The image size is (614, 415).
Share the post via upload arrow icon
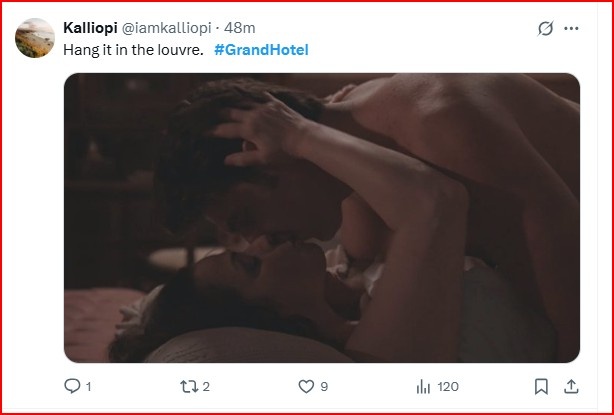571,387
